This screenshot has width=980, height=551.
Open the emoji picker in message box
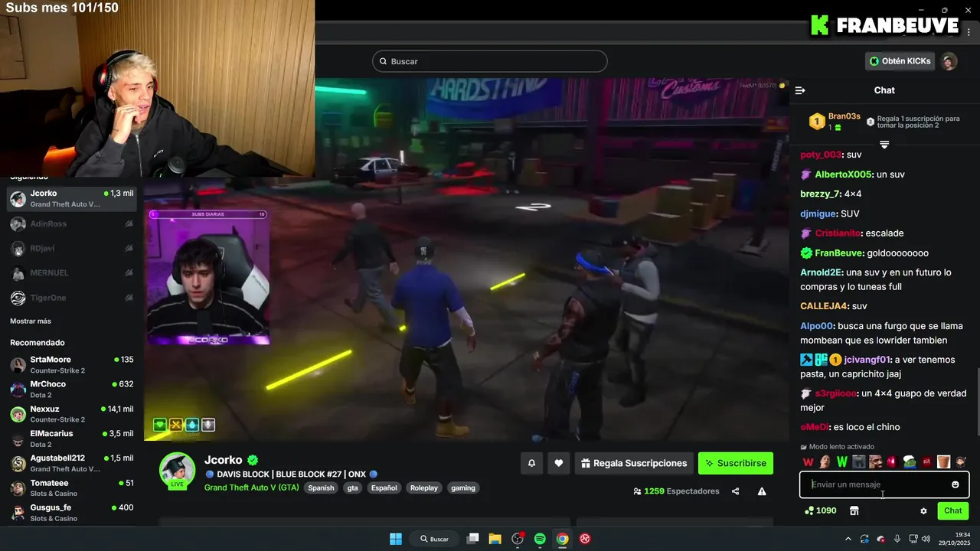[955, 484]
